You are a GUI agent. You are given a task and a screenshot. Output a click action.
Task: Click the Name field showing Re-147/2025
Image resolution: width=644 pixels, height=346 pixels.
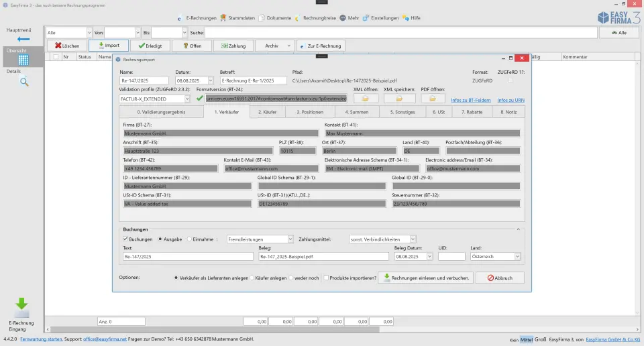(x=144, y=80)
